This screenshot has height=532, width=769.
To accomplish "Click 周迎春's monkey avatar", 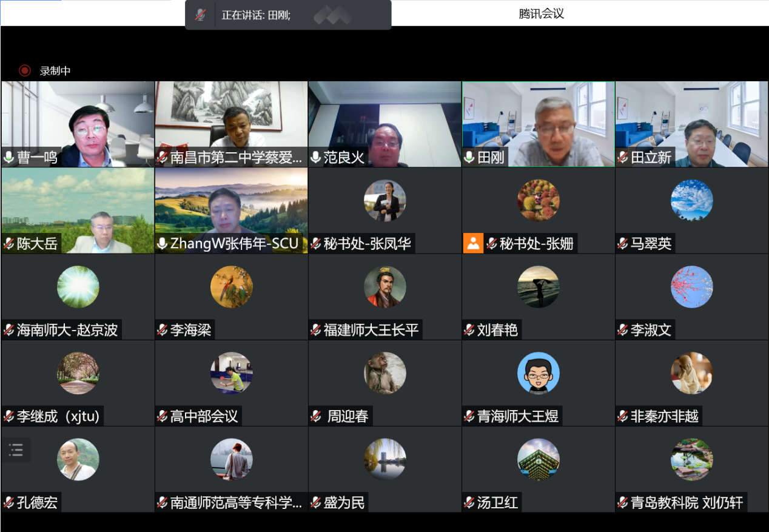I will tap(385, 373).
